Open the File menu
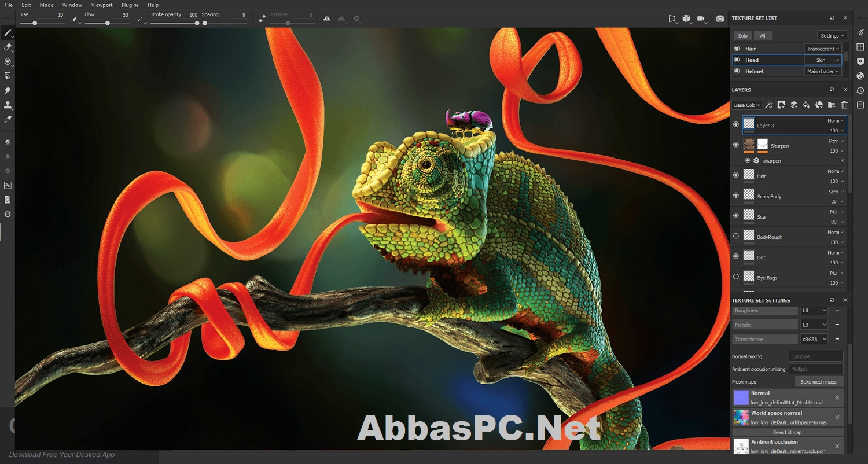The image size is (868, 464). click(9, 5)
